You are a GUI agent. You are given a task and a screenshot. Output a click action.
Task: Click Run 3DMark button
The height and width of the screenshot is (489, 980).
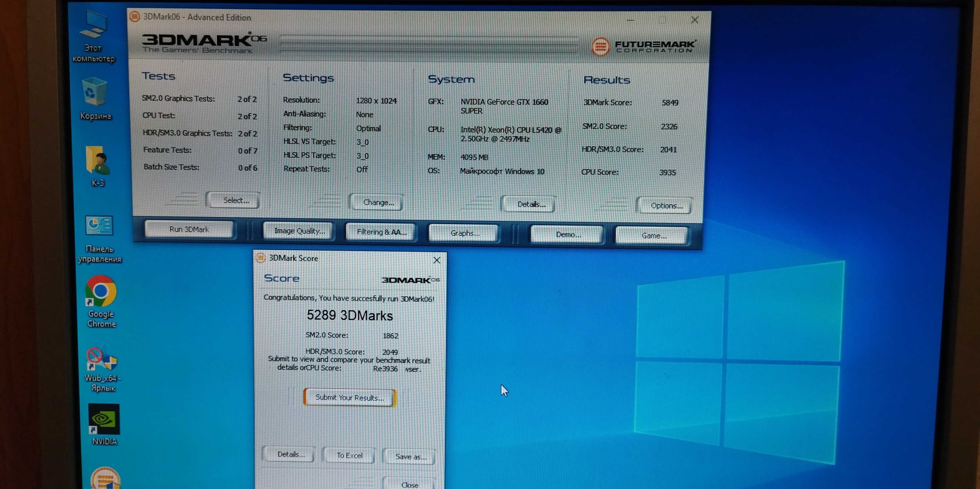click(x=189, y=229)
